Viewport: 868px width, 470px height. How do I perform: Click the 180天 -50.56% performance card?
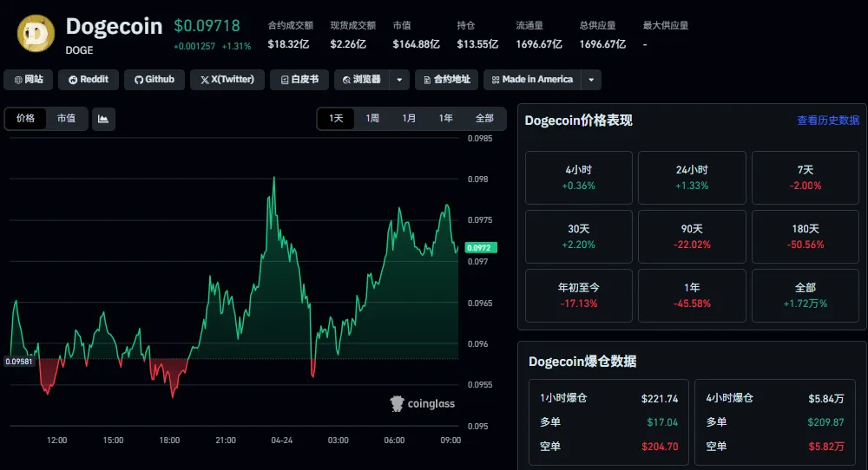pos(806,237)
